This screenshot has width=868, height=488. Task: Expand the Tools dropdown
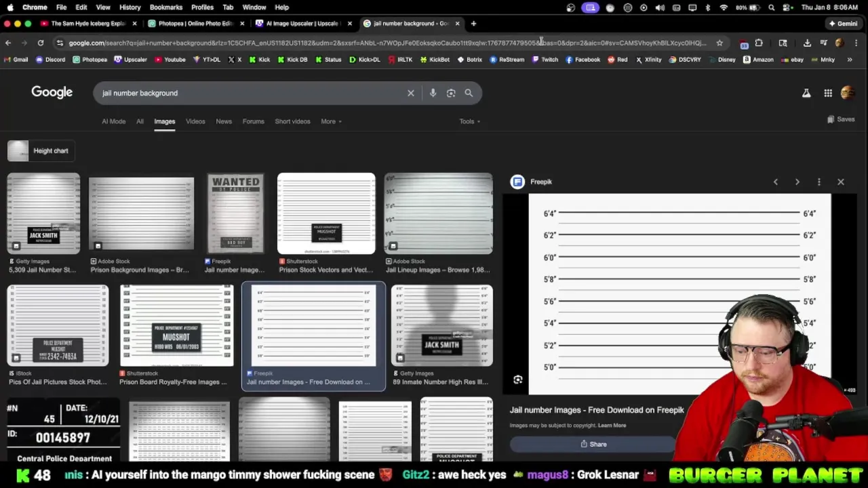point(469,121)
